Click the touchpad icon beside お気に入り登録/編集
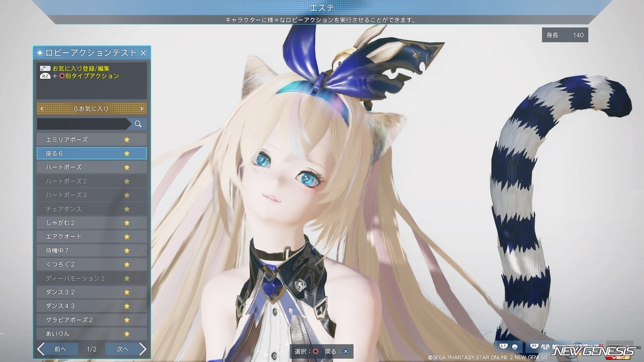This screenshot has height=362, width=644. (45, 69)
